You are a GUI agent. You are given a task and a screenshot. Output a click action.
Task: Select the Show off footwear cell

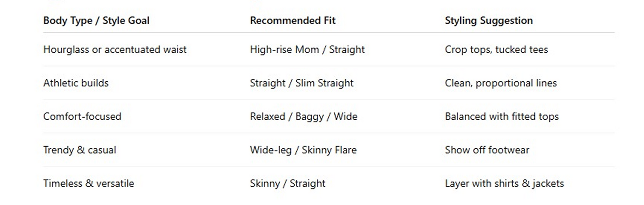coord(487,150)
